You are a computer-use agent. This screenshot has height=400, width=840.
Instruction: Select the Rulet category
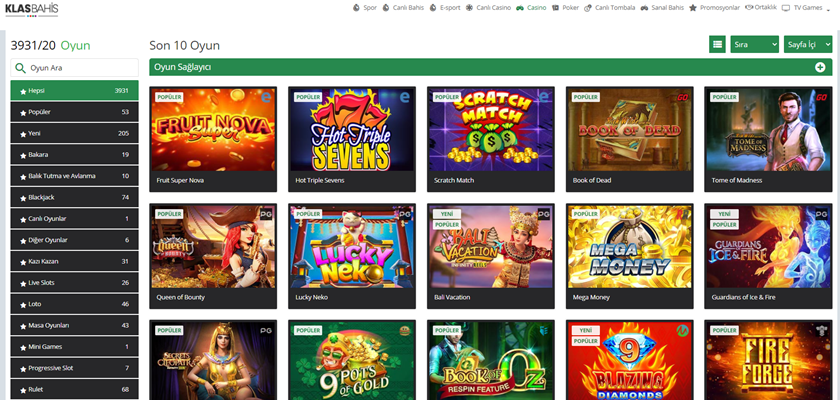74,389
